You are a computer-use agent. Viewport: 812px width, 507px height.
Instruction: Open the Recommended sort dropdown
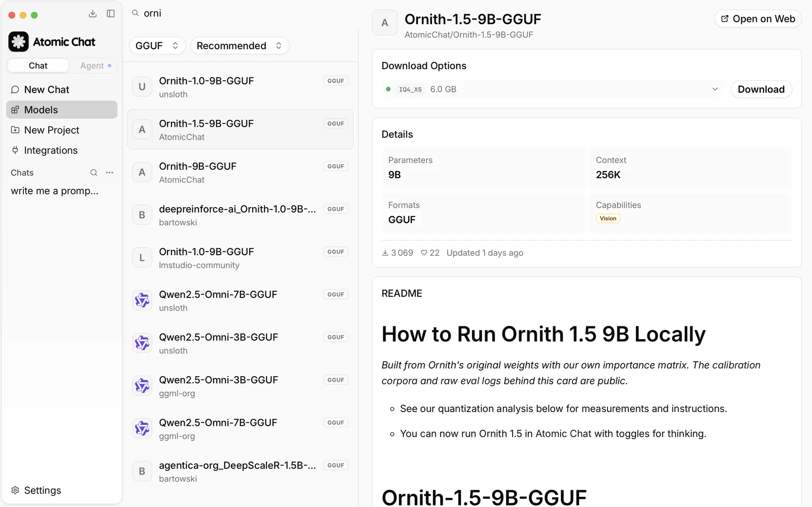pyautogui.click(x=240, y=46)
